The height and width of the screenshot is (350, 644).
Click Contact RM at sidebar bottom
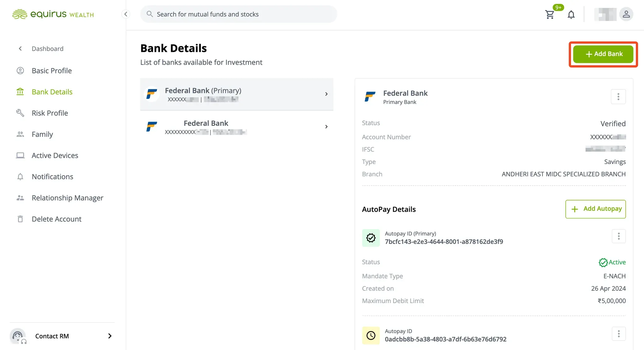pos(52,336)
